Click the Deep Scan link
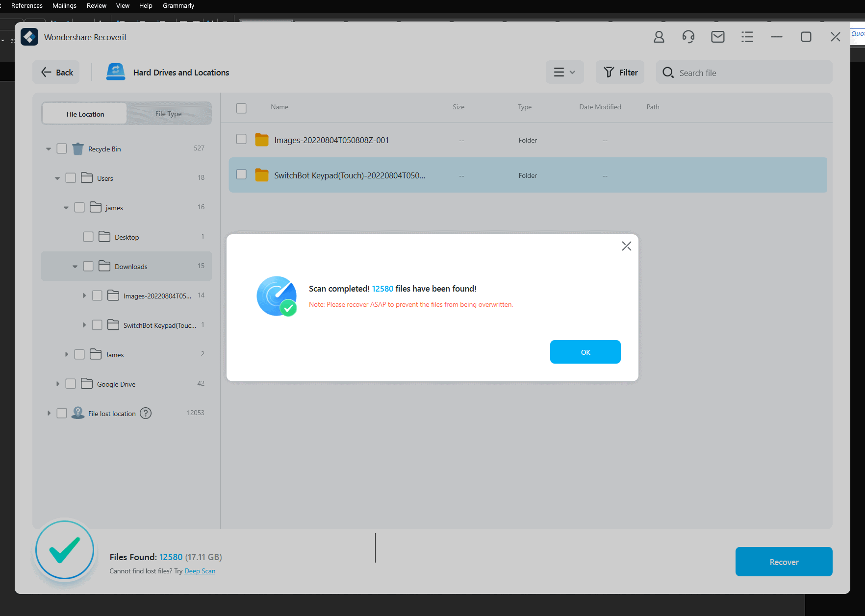This screenshot has width=865, height=616. 200,571
